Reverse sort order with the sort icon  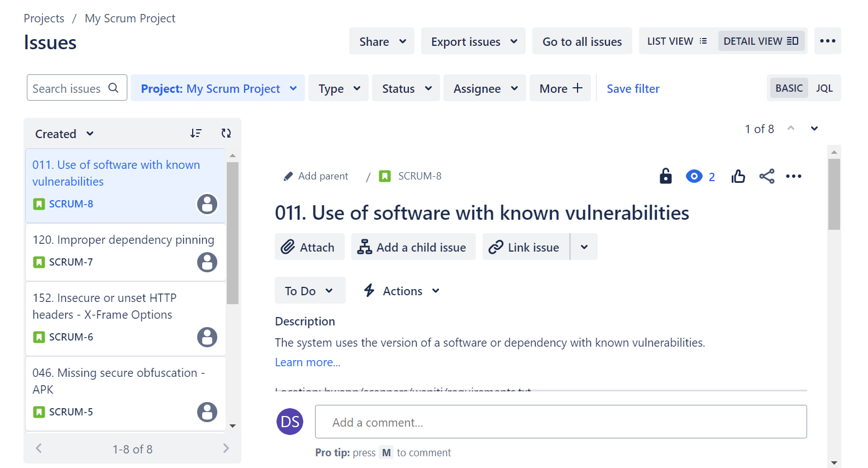coord(196,133)
